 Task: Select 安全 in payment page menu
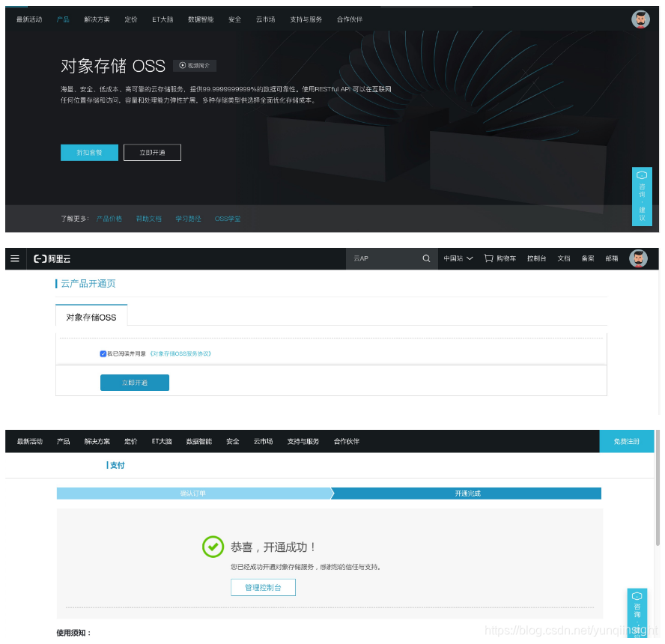pos(233,441)
